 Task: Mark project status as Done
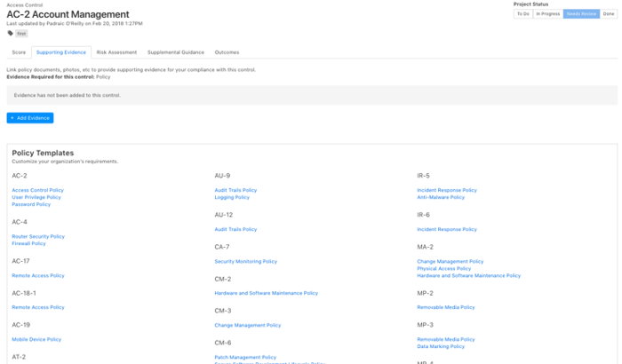(609, 14)
